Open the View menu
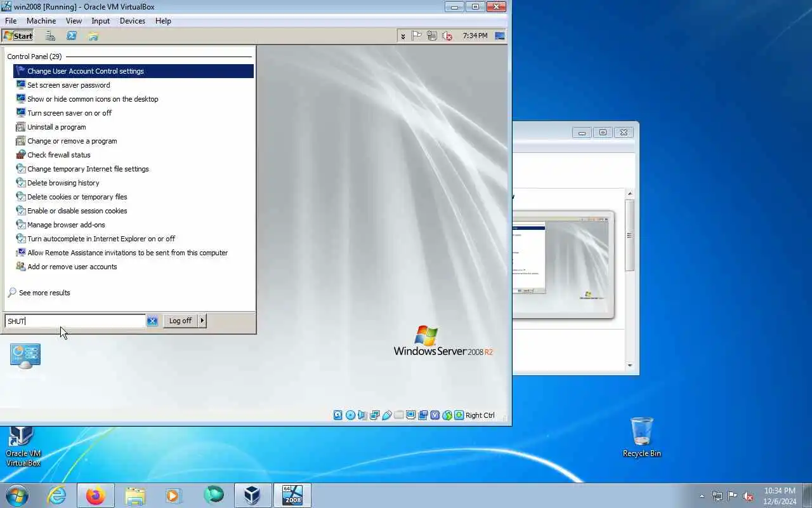Screen dimensions: 812x508 pyautogui.click(x=74, y=21)
